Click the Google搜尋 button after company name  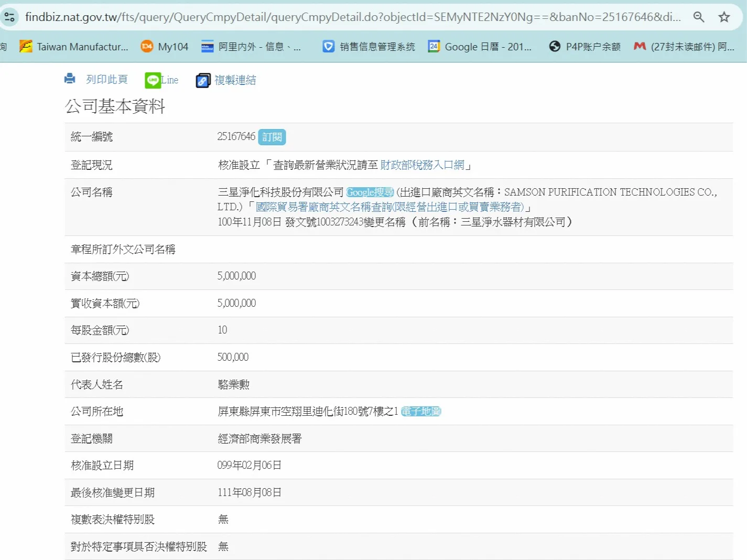(370, 192)
